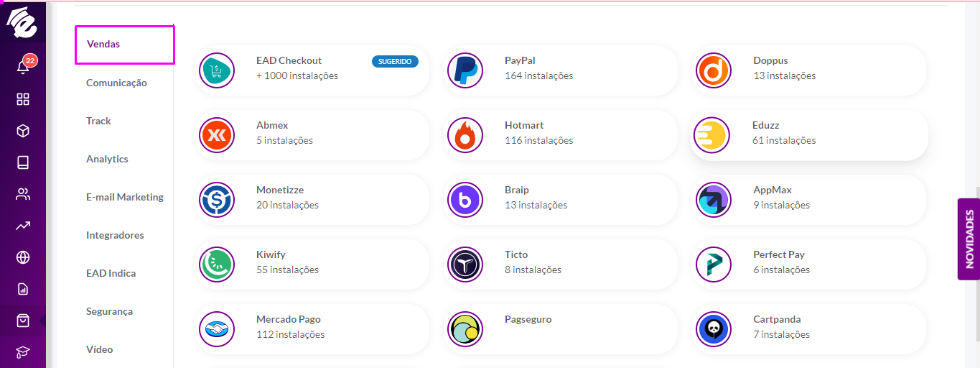
Task: Switch to the Comunicação category tab
Action: (116, 83)
